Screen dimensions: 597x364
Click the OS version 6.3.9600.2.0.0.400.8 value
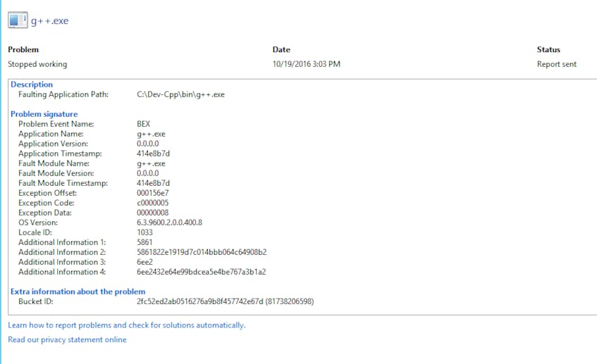pyautogui.click(x=169, y=222)
